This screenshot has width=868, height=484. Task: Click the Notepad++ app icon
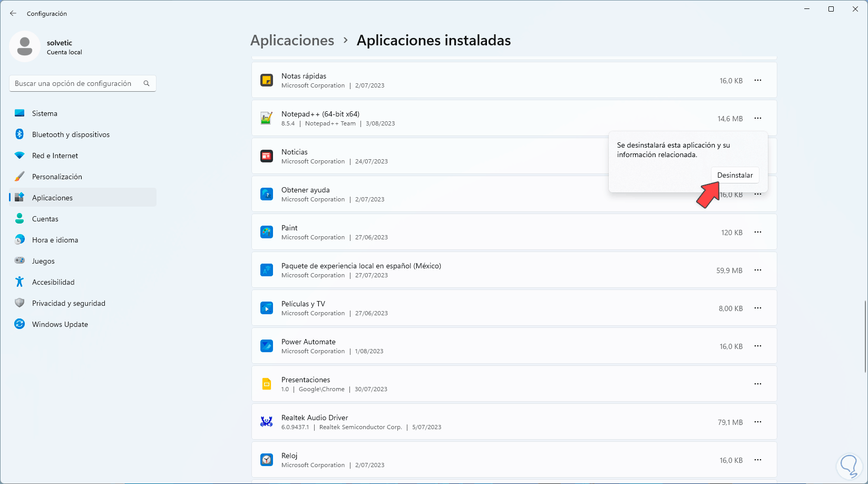[267, 119]
